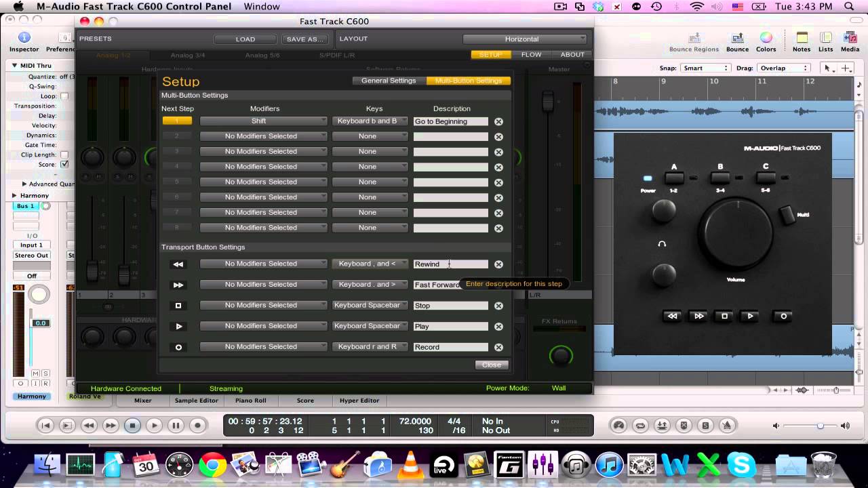This screenshot has width=868, height=488.
Task: Open the Layout Horizontal dropdown
Action: [x=525, y=39]
